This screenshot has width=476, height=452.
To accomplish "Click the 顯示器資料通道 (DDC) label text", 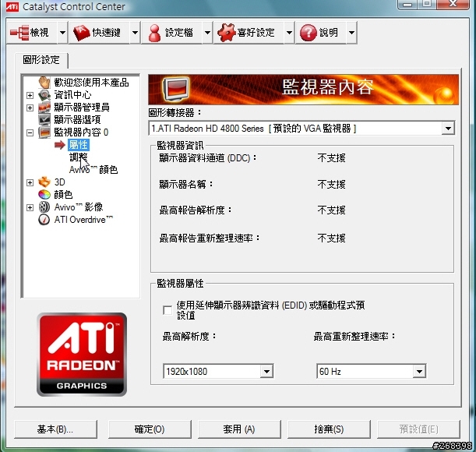I will 208,158.
